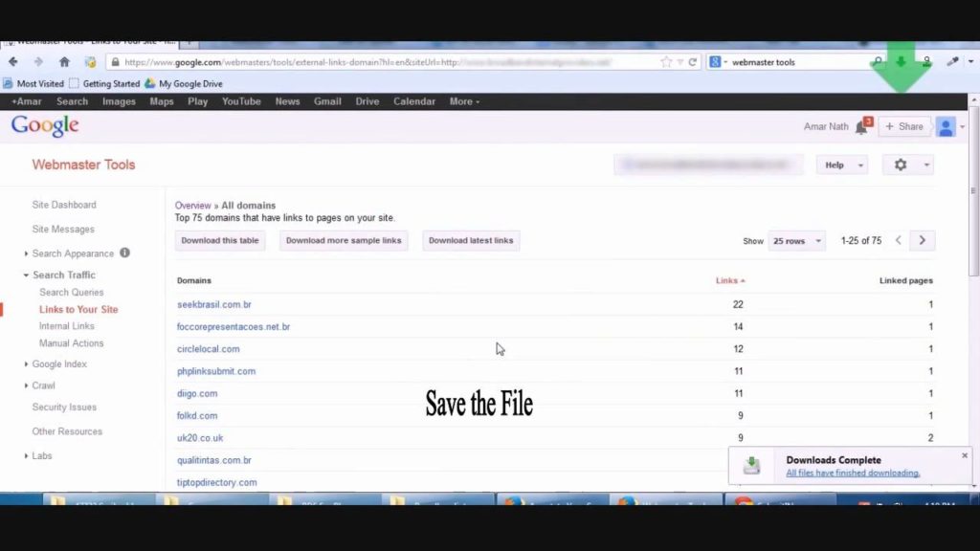The image size is (980, 551).
Task: Open News in Google bar
Action: coord(287,101)
